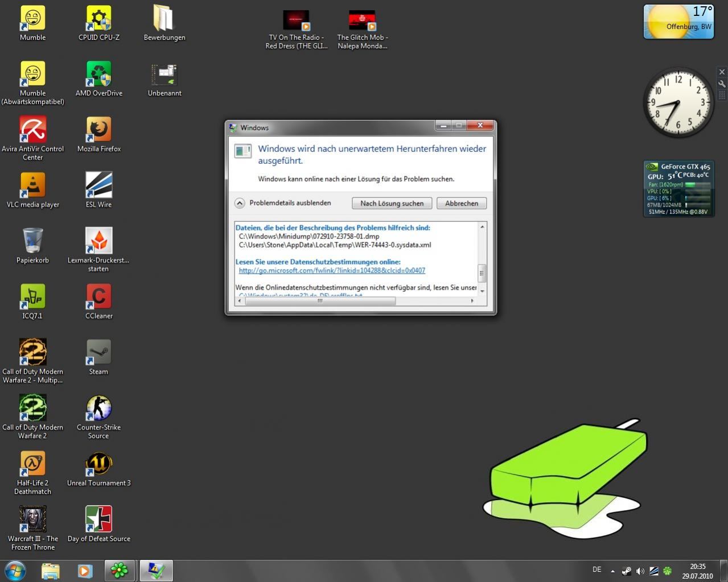Click the details pane scroll-down arrow

coord(482,291)
